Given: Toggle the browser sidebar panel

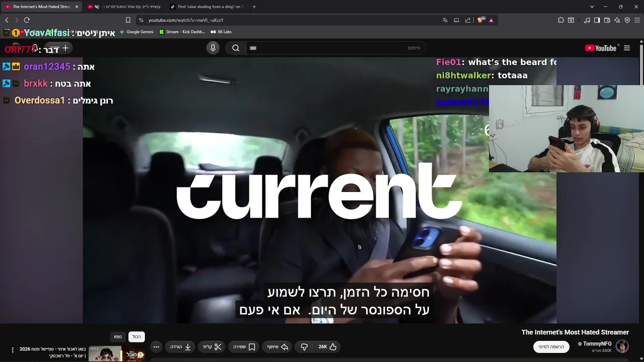Looking at the screenshot, I should pos(597,20).
